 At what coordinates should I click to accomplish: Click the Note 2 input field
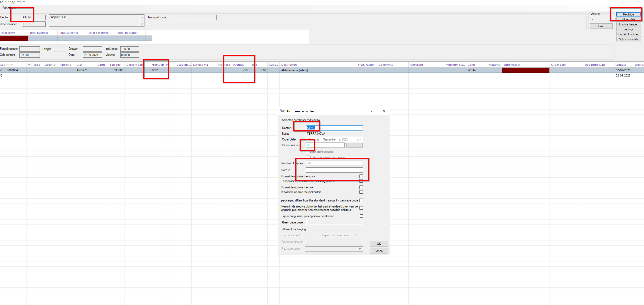334,170
